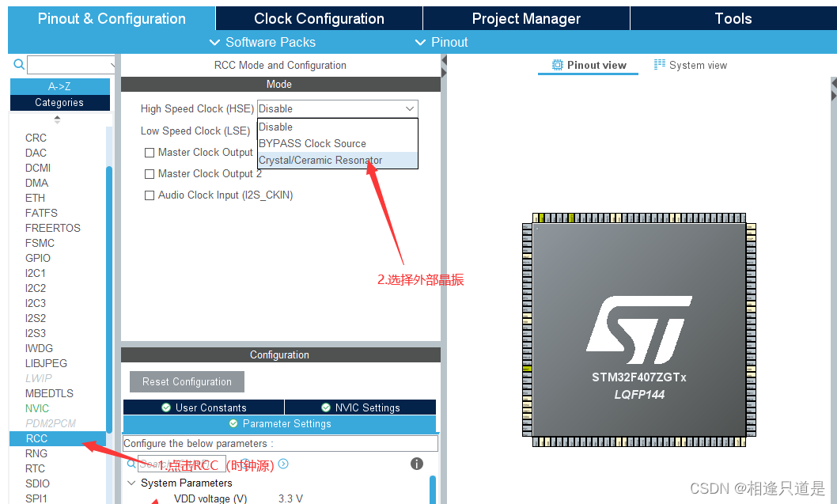The image size is (837, 504).
Task: Switch to the Pinout & Configuration tab
Action: (112, 19)
